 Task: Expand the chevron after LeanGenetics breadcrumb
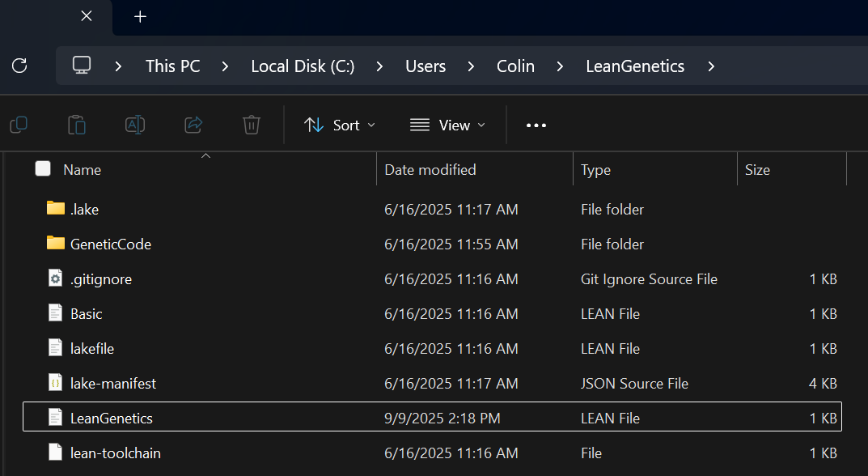711,66
